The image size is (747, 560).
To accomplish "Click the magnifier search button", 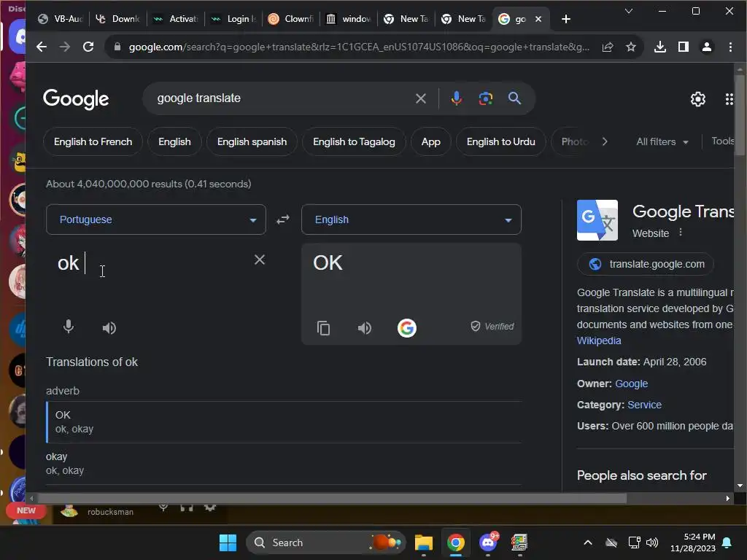I will pos(514,98).
